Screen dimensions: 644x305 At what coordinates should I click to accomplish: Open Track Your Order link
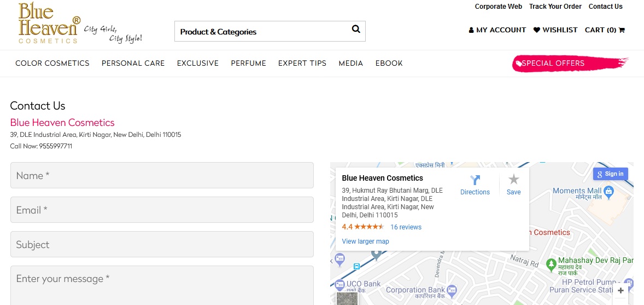(555, 7)
